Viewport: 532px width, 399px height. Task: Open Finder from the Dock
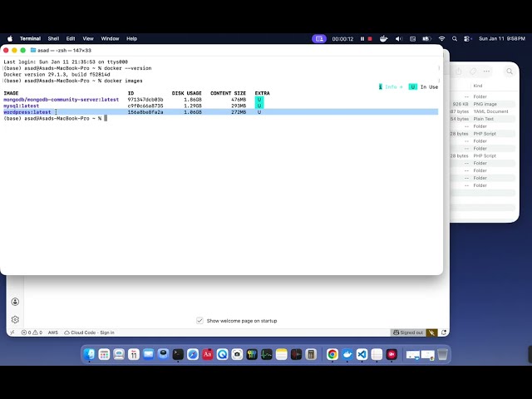click(89, 355)
